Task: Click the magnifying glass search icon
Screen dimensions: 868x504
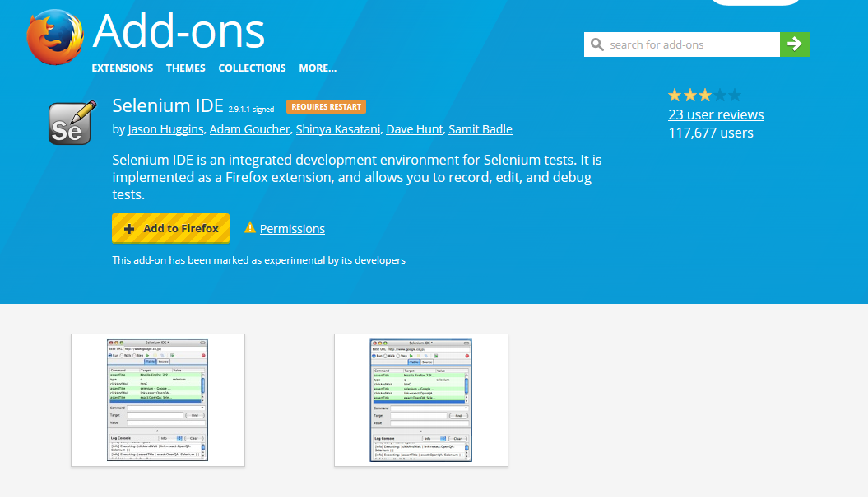Action: pos(596,44)
